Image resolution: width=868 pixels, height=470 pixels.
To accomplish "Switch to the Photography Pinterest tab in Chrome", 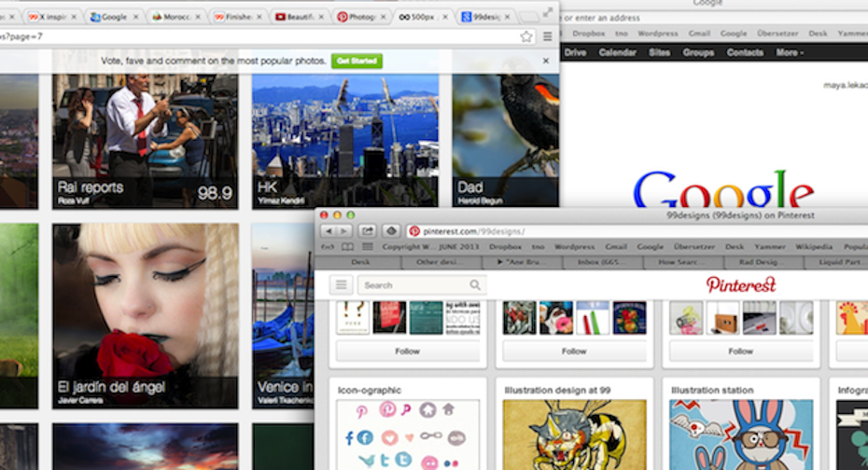I will (359, 17).
